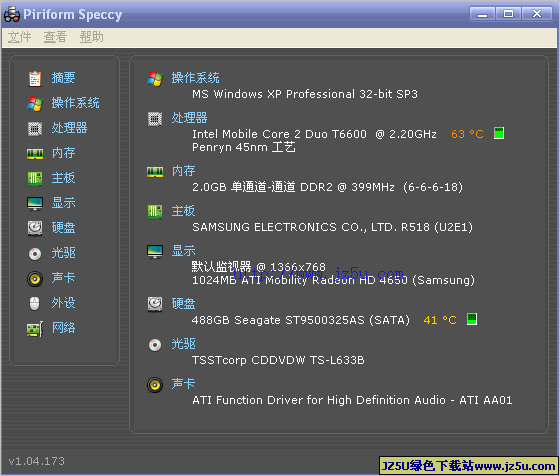Maximize the Piriform Speccy window

coord(508,14)
